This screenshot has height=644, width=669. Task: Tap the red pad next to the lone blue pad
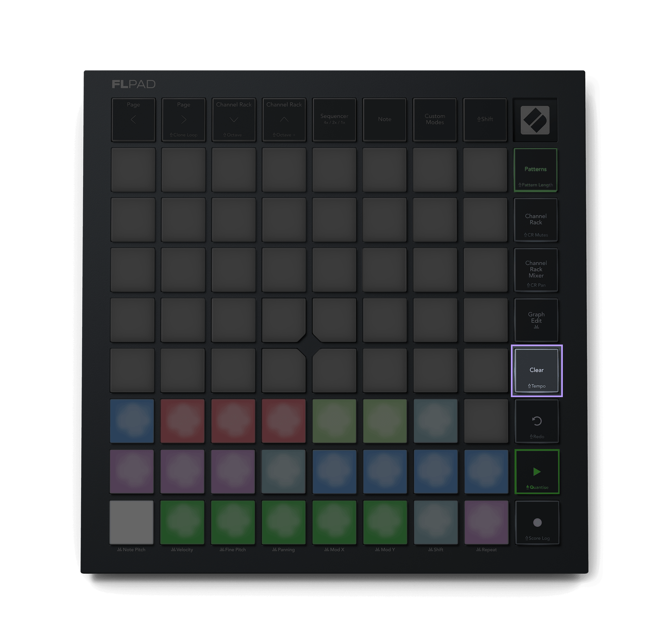pyautogui.click(x=183, y=421)
